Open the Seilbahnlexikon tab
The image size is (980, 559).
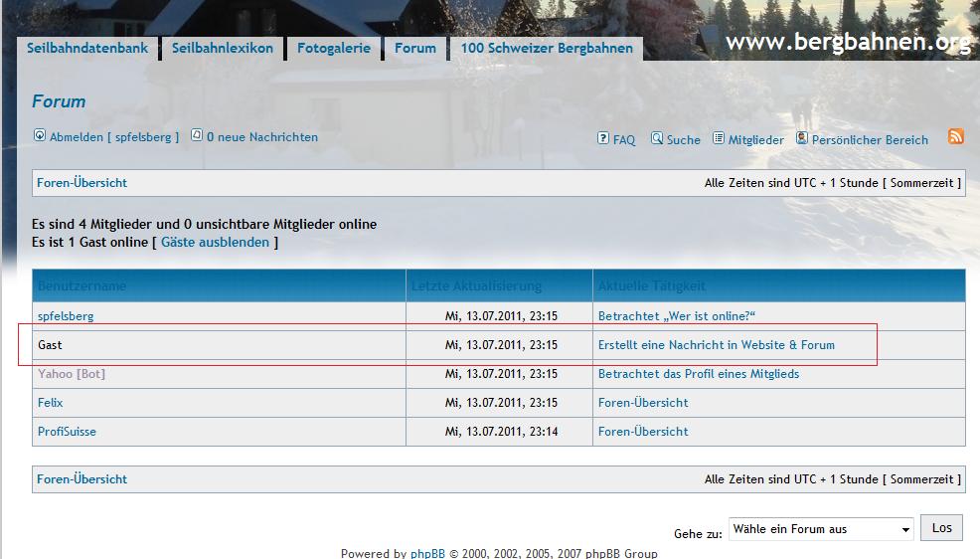[x=223, y=48]
